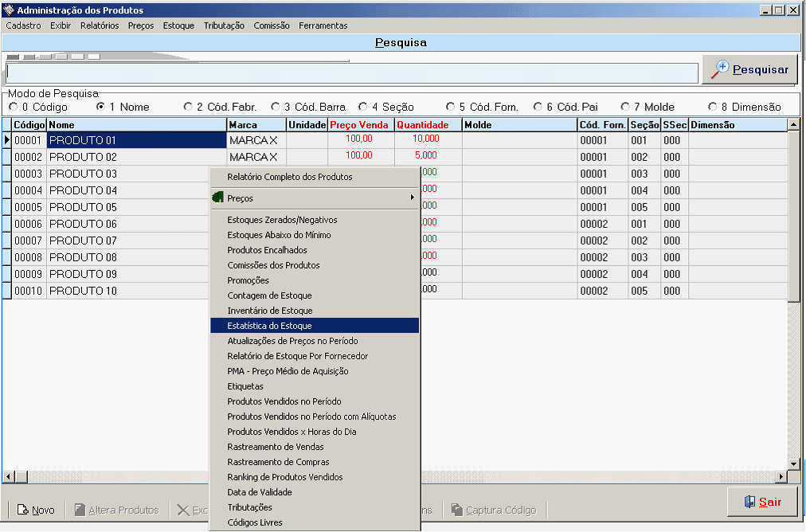Choose the 3 Cód. Barra radio option
806x532 pixels.
click(276, 107)
